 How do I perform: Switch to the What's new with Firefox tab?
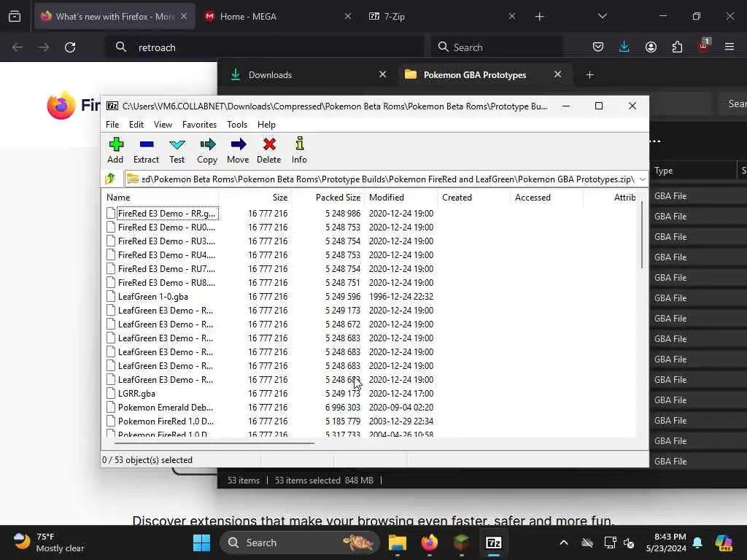[115, 17]
